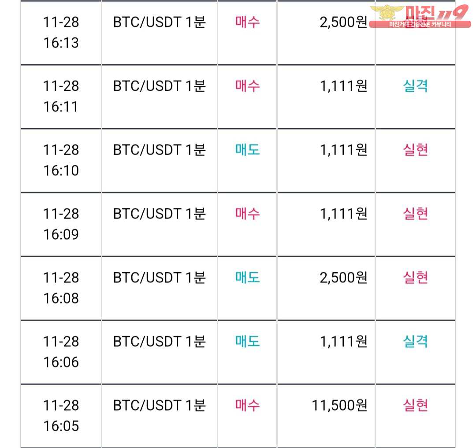Click 실현 result in 16:05 row
This screenshot has width=476, height=448.
(415, 405)
